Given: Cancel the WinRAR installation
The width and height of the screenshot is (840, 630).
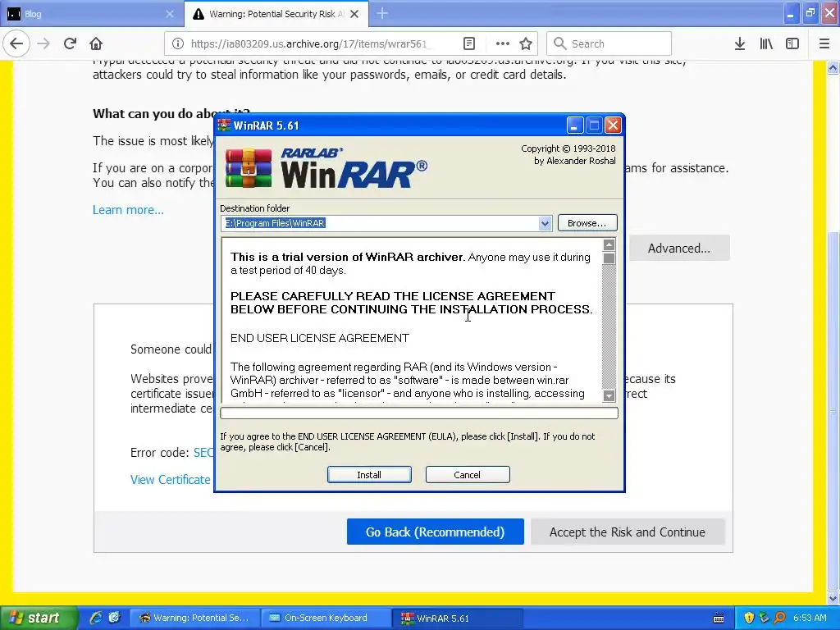Looking at the screenshot, I should coord(467,475).
